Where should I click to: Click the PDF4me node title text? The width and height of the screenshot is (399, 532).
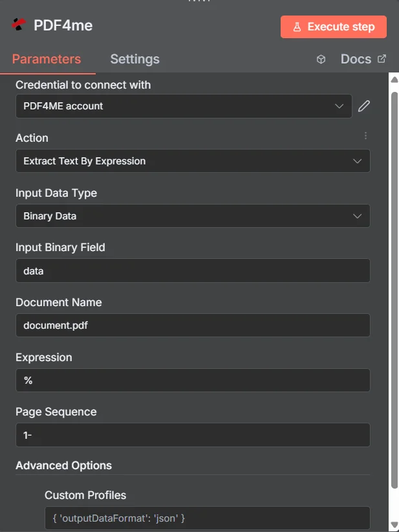point(63,25)
